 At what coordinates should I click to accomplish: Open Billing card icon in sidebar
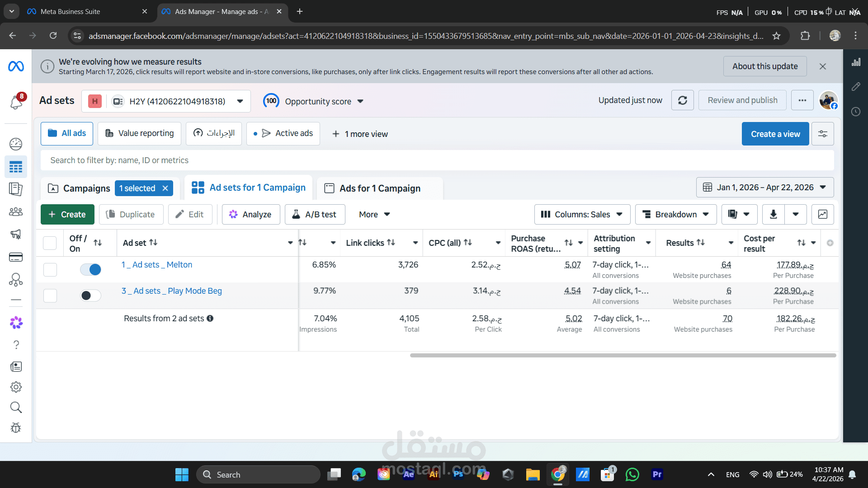click(16, 257)
